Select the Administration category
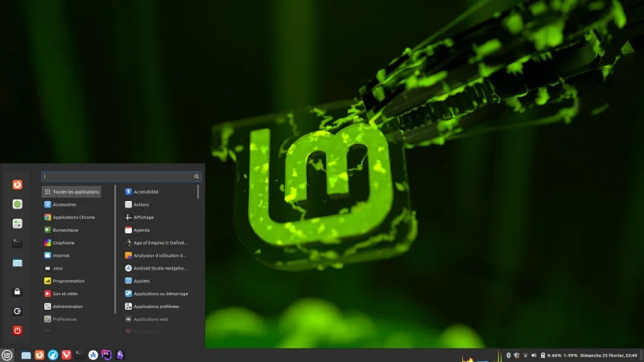The height and width of the screenshot is (362, 644). point(72,306)
